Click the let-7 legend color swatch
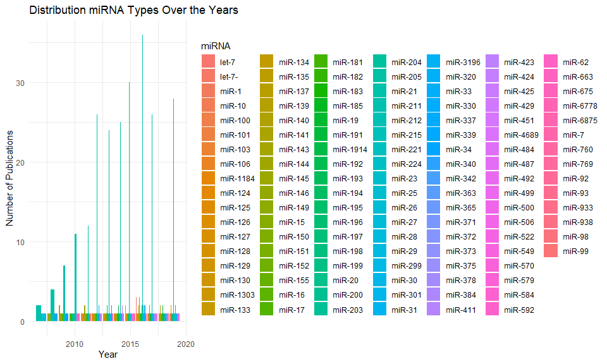The height and width of the screenshot is (364, 607). pos(208,62)
